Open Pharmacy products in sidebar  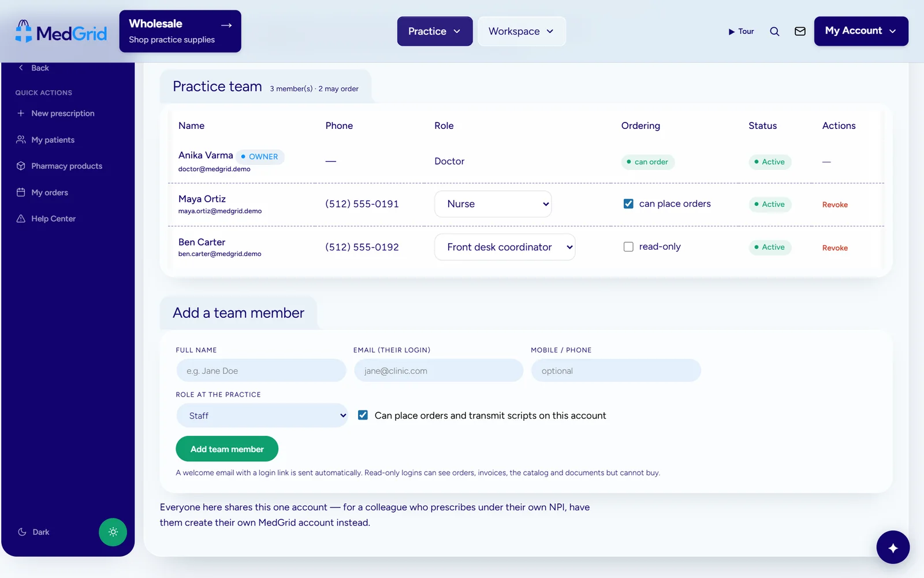(67, 166)
